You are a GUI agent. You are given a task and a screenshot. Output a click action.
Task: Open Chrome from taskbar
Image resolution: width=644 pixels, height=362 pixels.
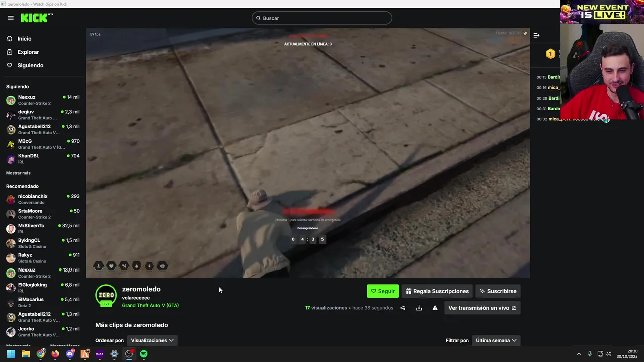click(40, 354)
